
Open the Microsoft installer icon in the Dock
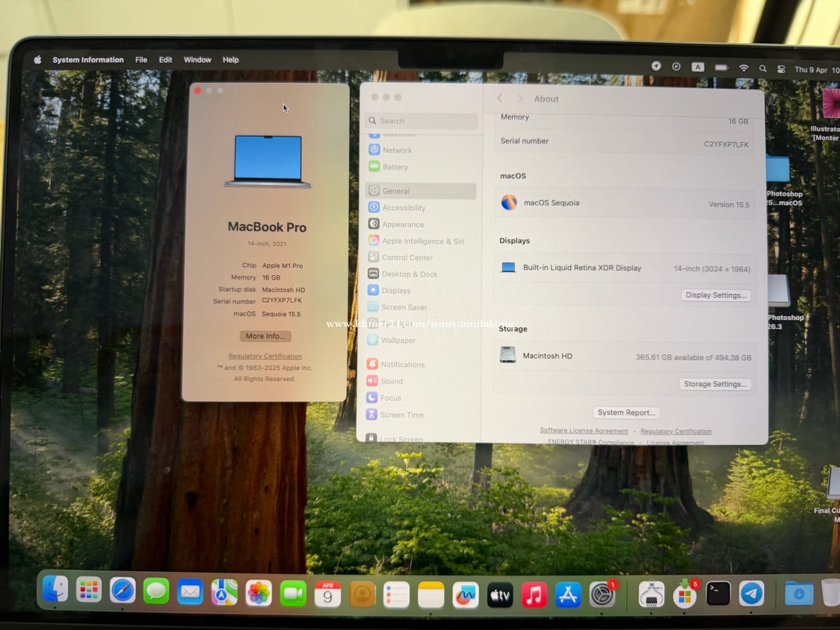[685, 594]
